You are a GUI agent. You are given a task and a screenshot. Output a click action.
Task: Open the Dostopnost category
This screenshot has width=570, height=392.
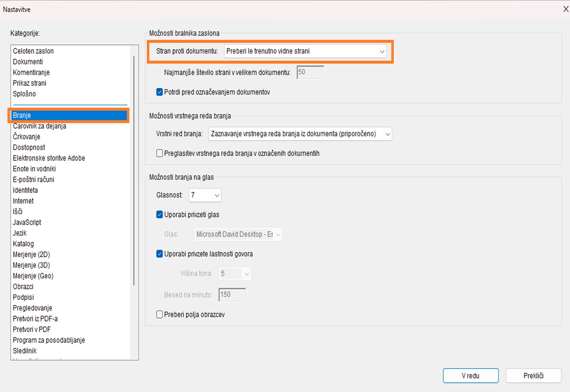(29, 147)
